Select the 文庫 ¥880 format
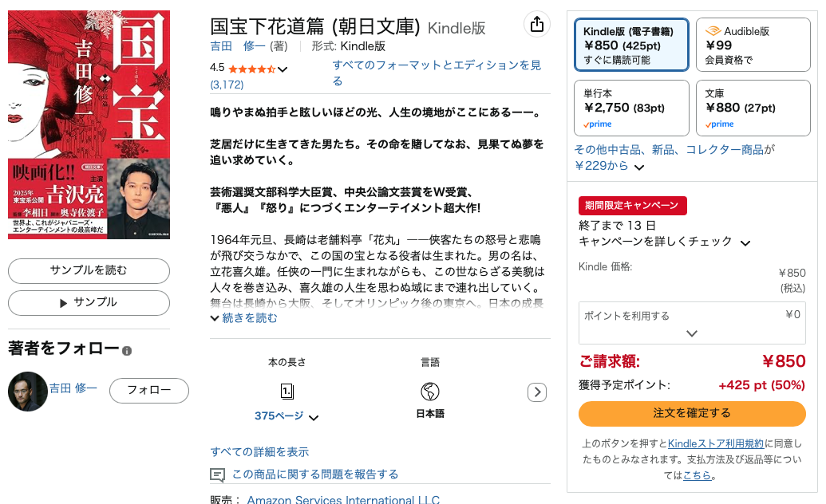The height and width of the screenshot is (504, 826). coord(753,108)
